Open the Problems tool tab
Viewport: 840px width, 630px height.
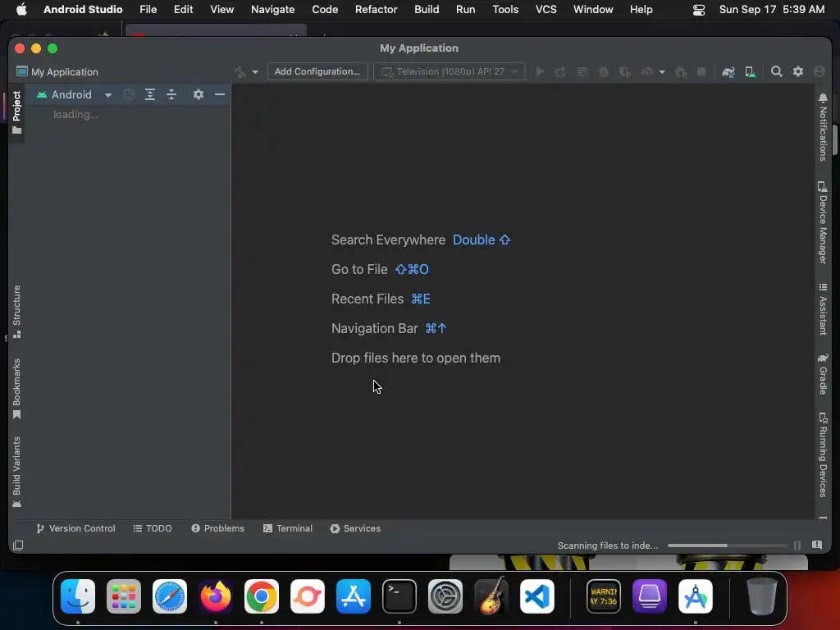pos(217,528)
